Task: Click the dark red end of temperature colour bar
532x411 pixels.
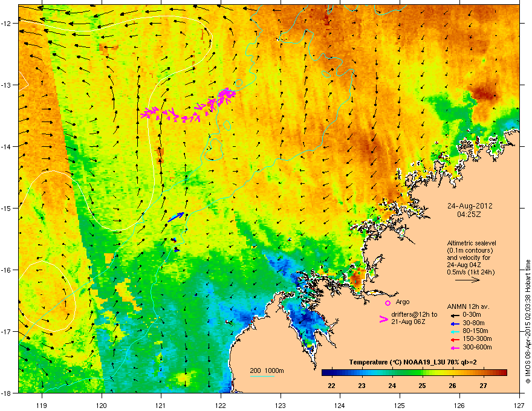Action: 504,373
